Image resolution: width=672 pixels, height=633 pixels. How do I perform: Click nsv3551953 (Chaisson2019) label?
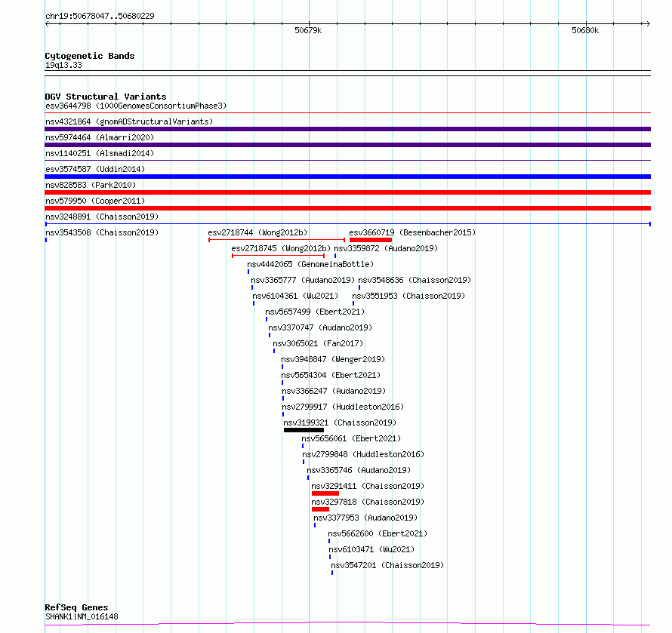(x=408, y=296)
